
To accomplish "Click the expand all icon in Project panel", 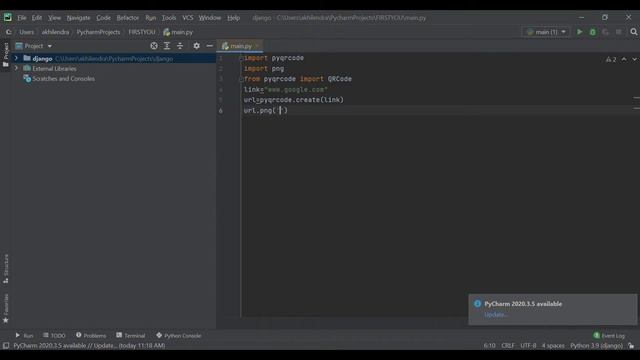I will click(167, 46).
